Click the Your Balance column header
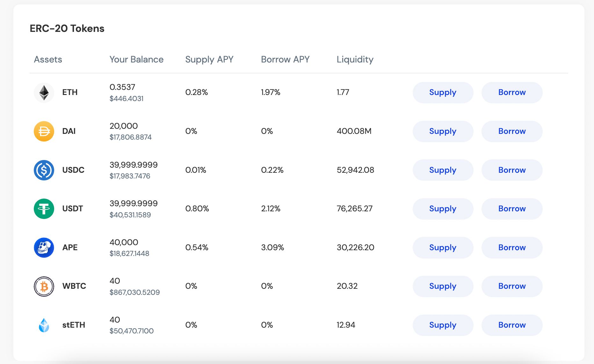The image size is (594, 364). tap(136, 59)
